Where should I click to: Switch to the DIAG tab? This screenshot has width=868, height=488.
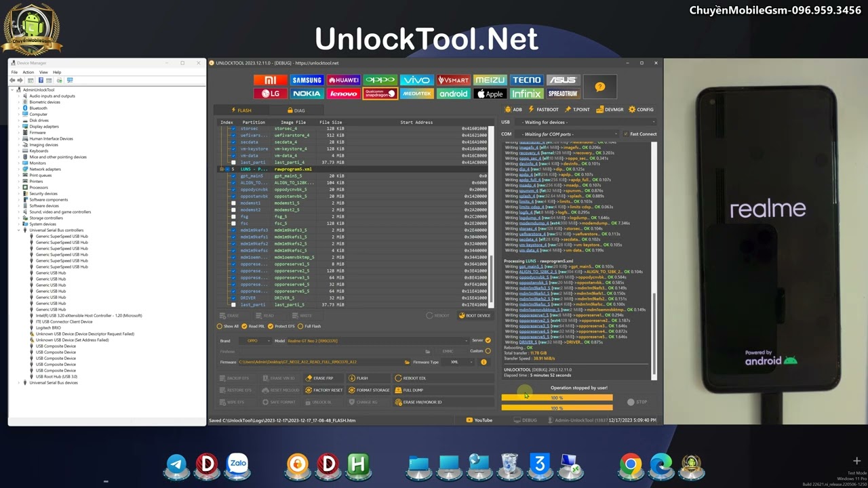point(296,110)
